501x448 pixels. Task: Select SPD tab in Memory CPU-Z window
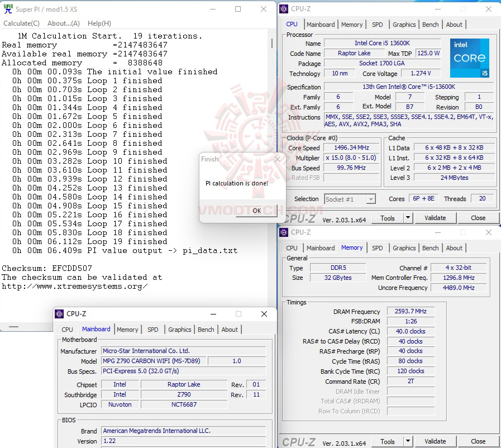(377, 248)
